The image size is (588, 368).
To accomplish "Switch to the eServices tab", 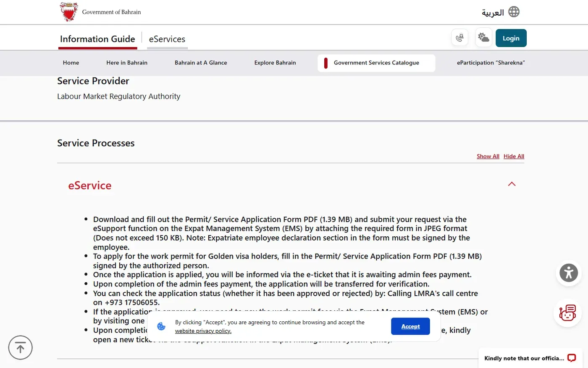I will 167,39.
